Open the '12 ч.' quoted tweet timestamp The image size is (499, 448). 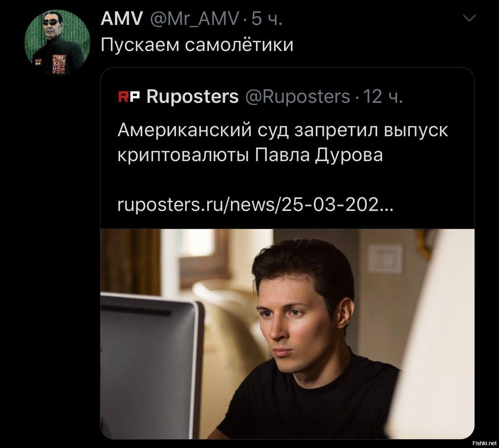382,97
